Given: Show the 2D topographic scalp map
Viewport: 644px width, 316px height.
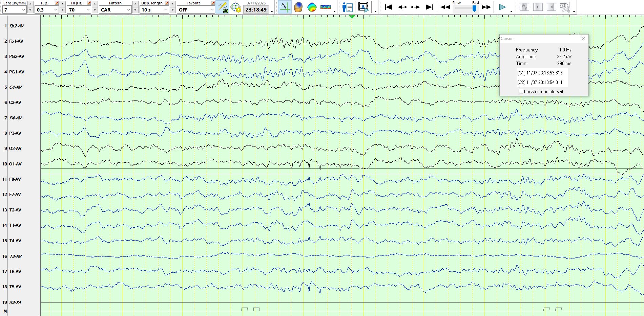Looking at the screenshot, I should (312, 7).
